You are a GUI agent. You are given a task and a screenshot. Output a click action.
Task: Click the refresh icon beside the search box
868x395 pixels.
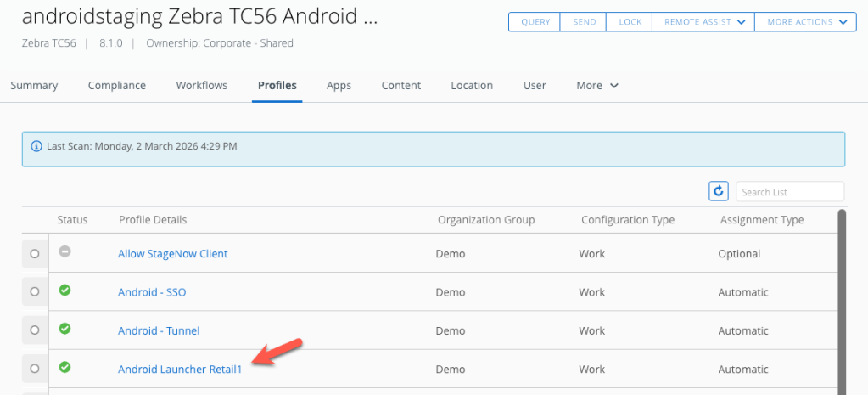click(719, 192)
